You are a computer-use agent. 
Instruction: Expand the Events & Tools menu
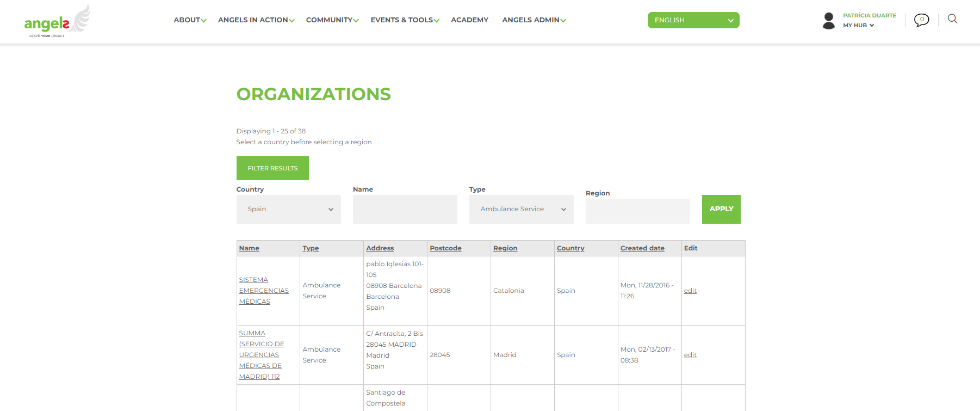[405, 20]
